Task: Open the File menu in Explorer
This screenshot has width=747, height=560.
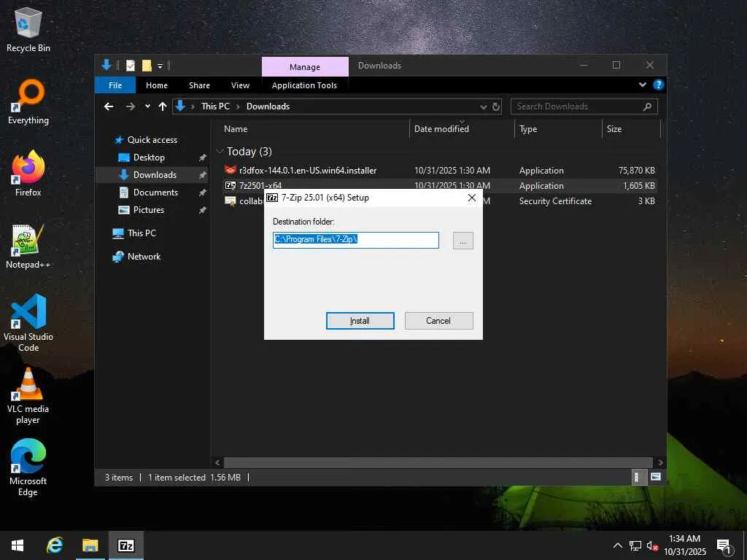Action: click(115, 85)
